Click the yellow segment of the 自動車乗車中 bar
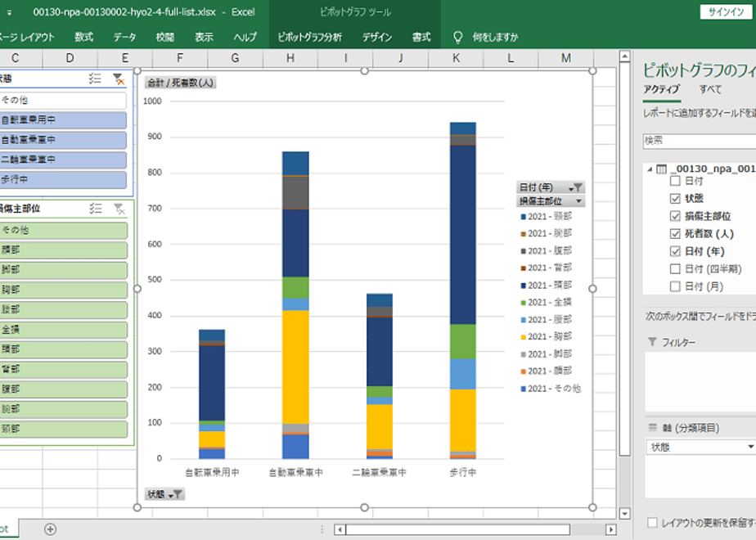 coord(295,367)
